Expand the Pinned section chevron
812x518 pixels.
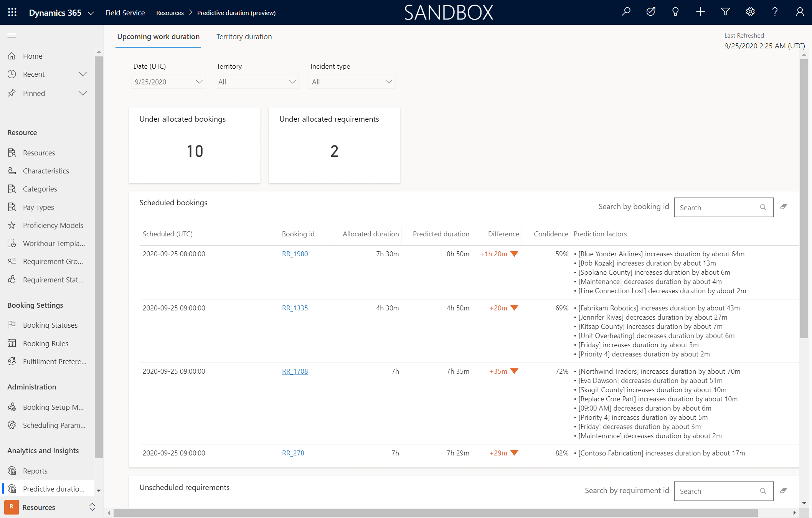pos(83,93)
